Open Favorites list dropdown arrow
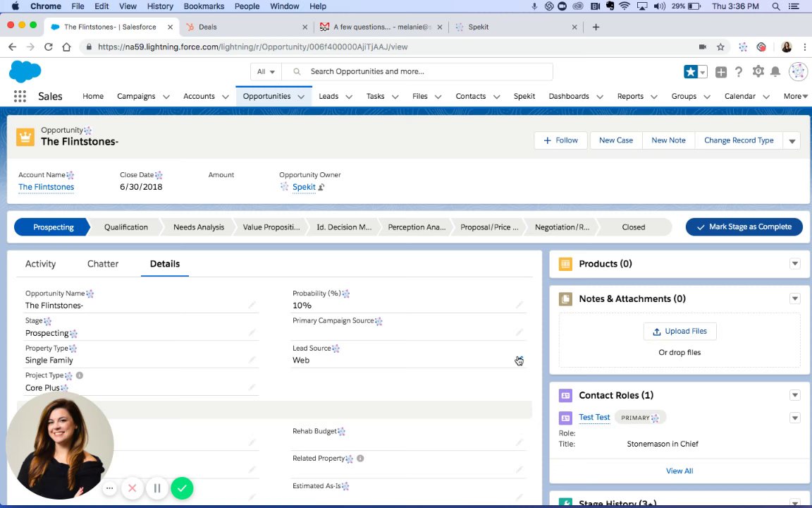The height and width of the screenshot is (508, 812). (x=703, y=72)
